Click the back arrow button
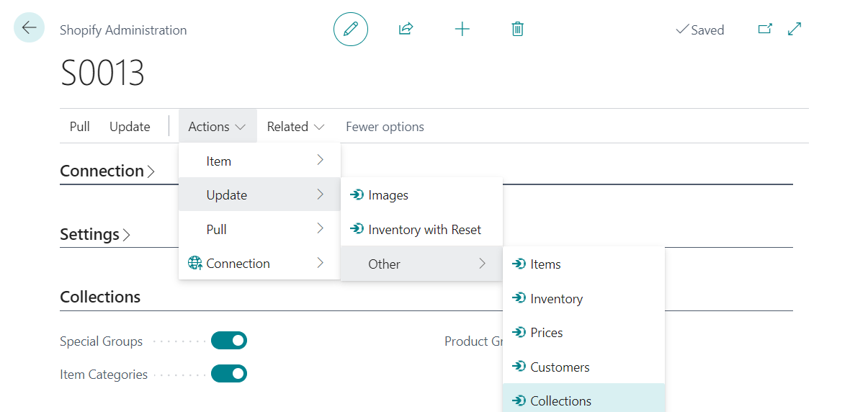The image size is (868, 412). tap(29, 28)
